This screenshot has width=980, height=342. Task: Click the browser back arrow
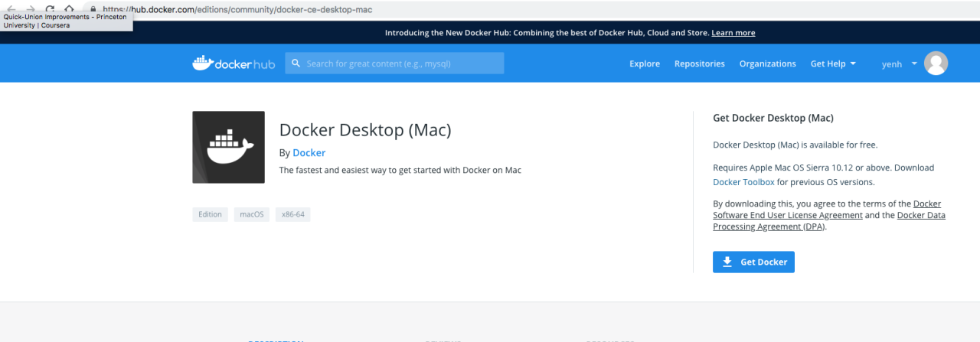11,9
